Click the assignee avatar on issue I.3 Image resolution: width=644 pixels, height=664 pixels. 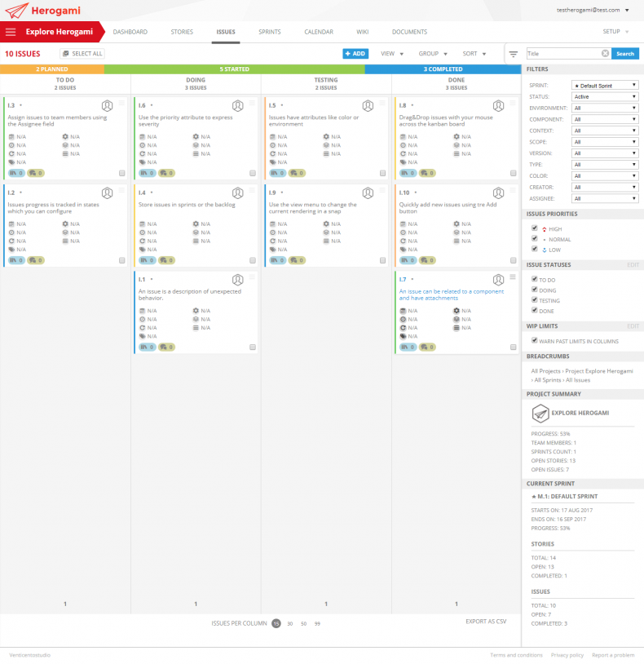107,106
